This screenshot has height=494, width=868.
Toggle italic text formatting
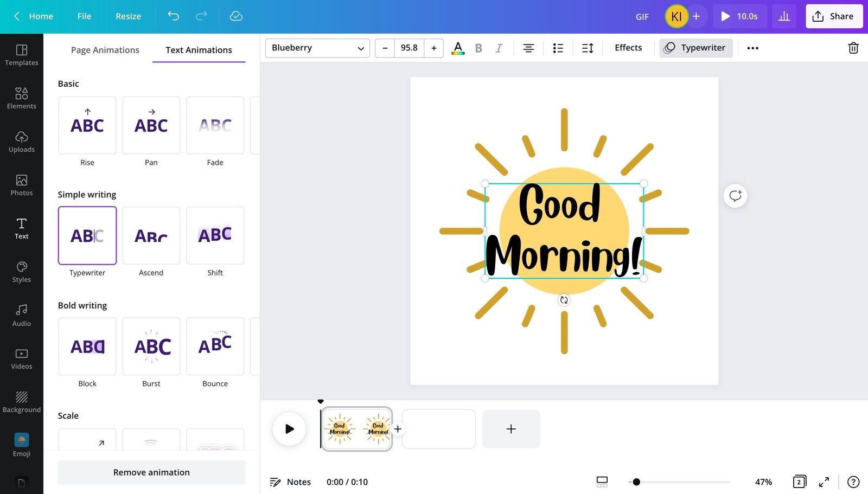[x=499, y=48]
